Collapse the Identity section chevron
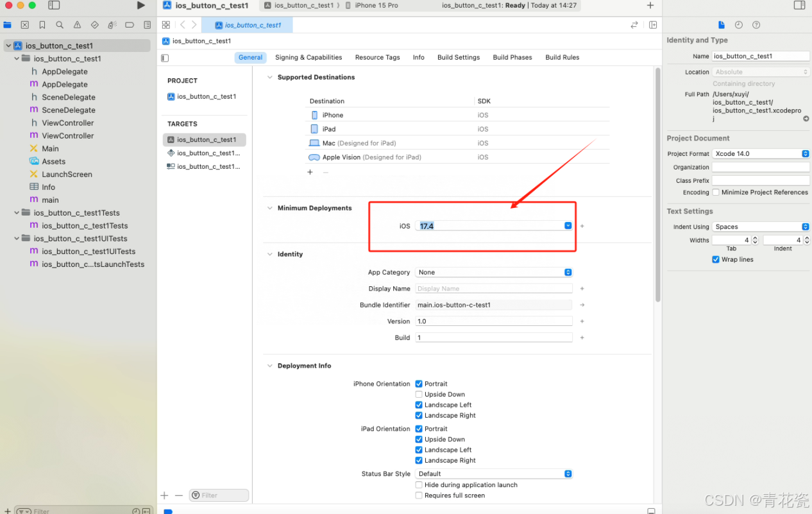This screenshot has height=514, width=812. click(269, 254)
